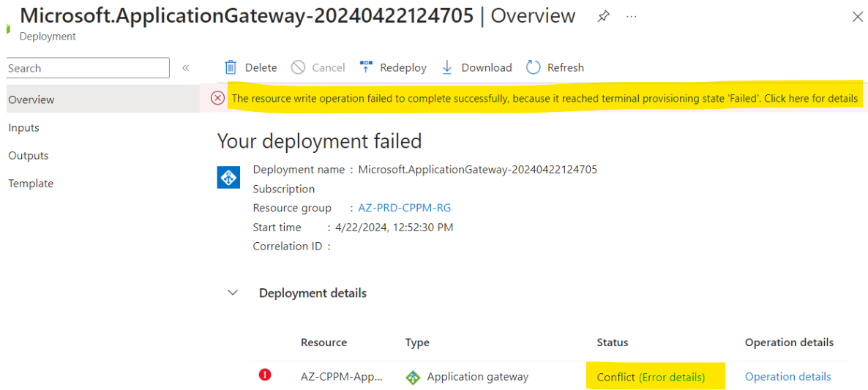Click the Redeploy toolbar icon
The image size is (868, 390).
pyautogui.click(x=366, y=67)
